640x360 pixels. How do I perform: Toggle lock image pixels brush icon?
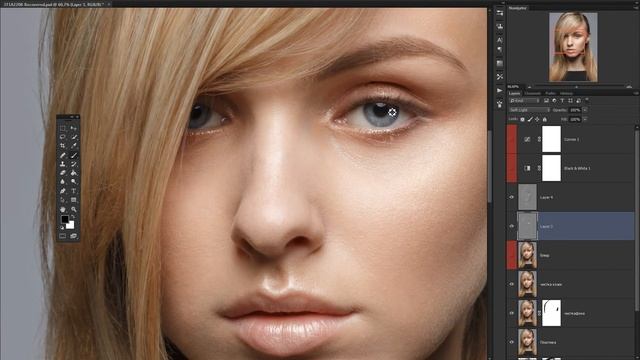pyautogui.click(x=530, y=119)
